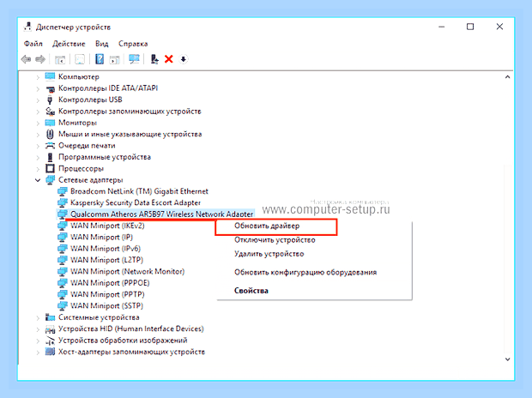
Task: Click the Компьютер category icon
Action: click(x=50, y=76)
